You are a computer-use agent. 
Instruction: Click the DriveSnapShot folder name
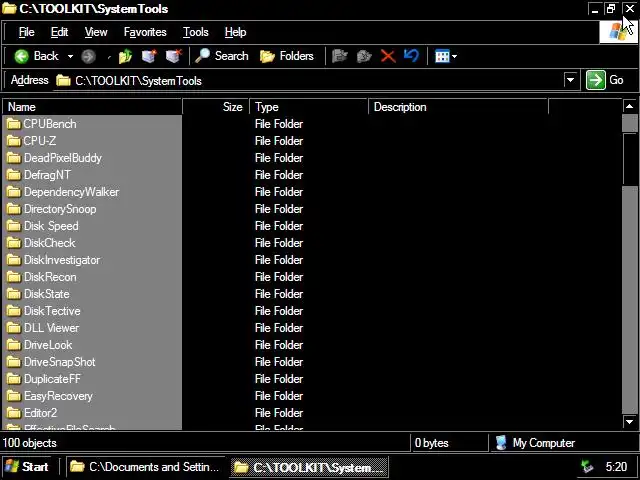60,362
